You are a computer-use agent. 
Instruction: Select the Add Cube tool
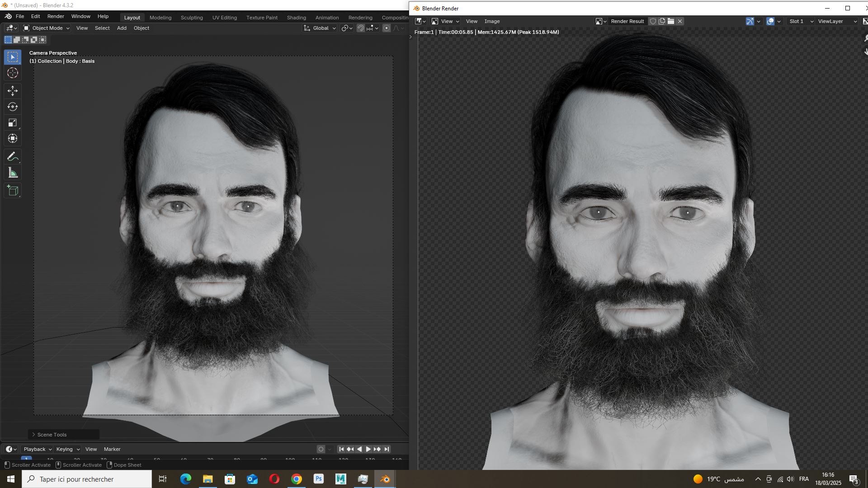[x=13, y=191]
